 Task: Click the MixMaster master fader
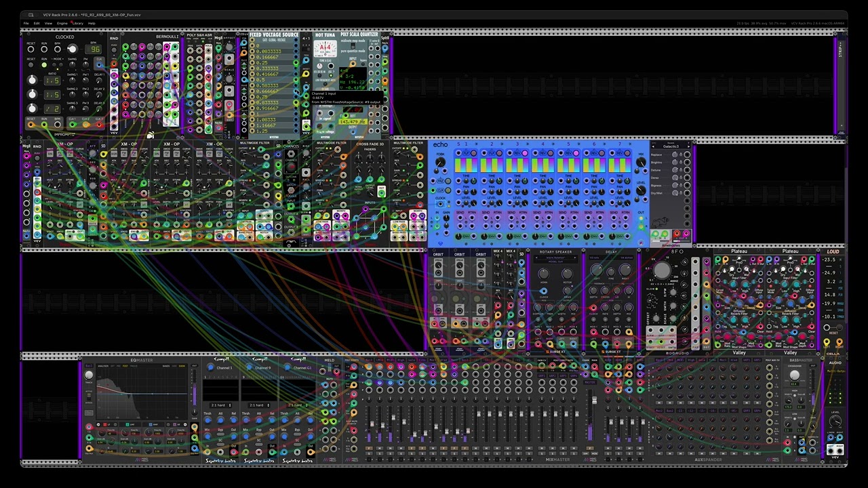(x=594, y=401)
